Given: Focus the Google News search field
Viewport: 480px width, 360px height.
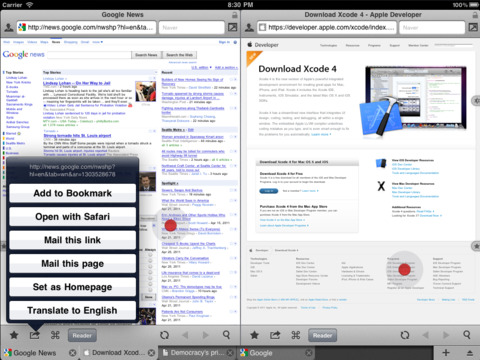Looking at the screenshot, I should pos(89,55).
